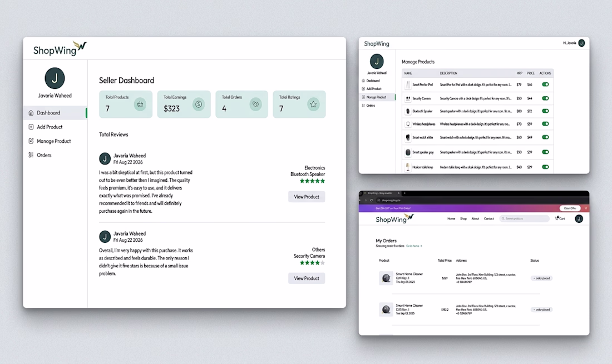The image size is (612, 364).
Task: Click the Modern table lamp product thumbnail
Action: tap(408, 167)
